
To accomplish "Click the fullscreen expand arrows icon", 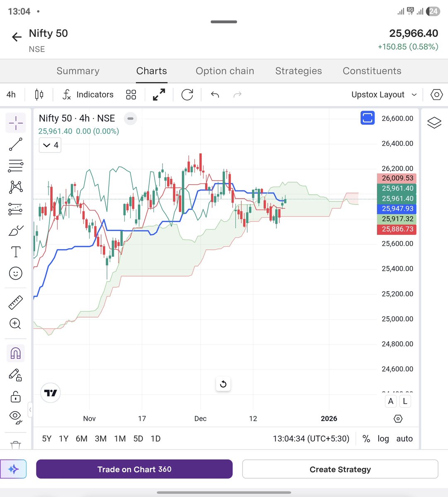I will [x=159, y=94].
